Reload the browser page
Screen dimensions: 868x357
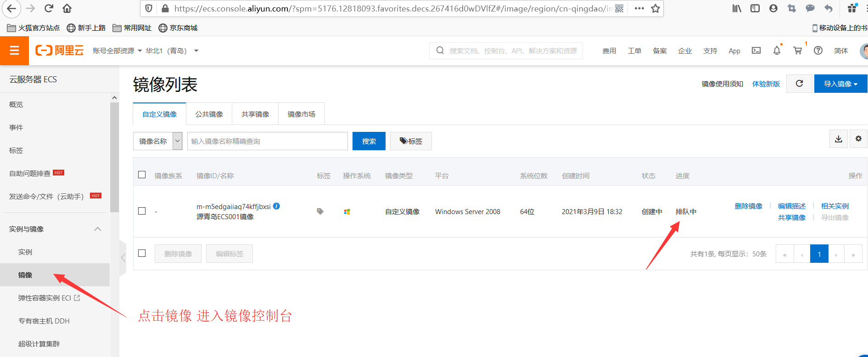(49, 8)
